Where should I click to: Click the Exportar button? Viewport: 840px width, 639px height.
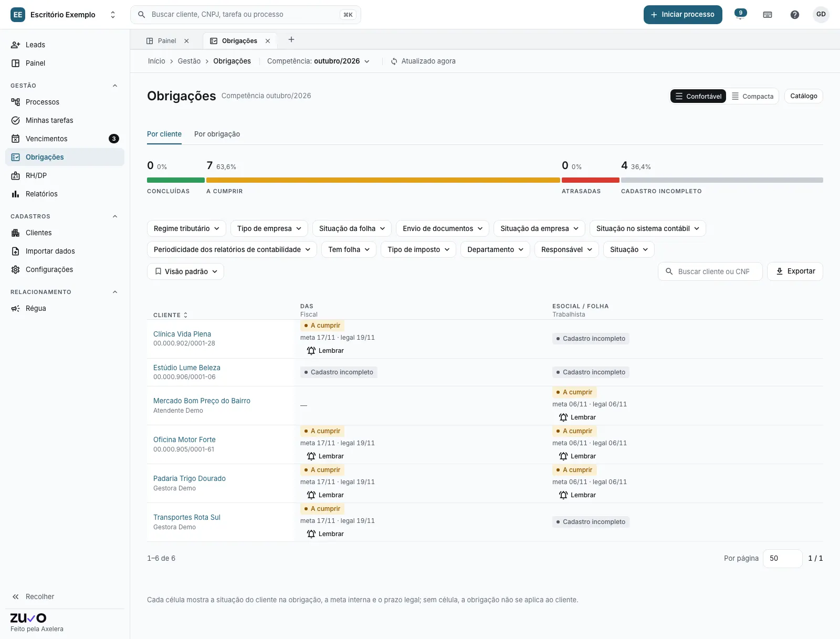tap(795, 271)
